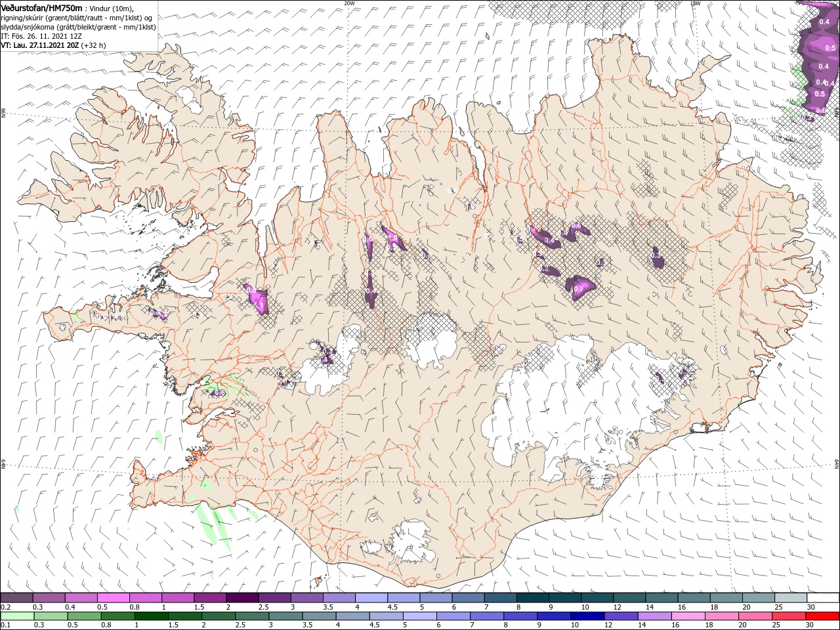Click the 15W longitude label
Viewport: 840px width, 630px height.
click(x=695, y=3)
